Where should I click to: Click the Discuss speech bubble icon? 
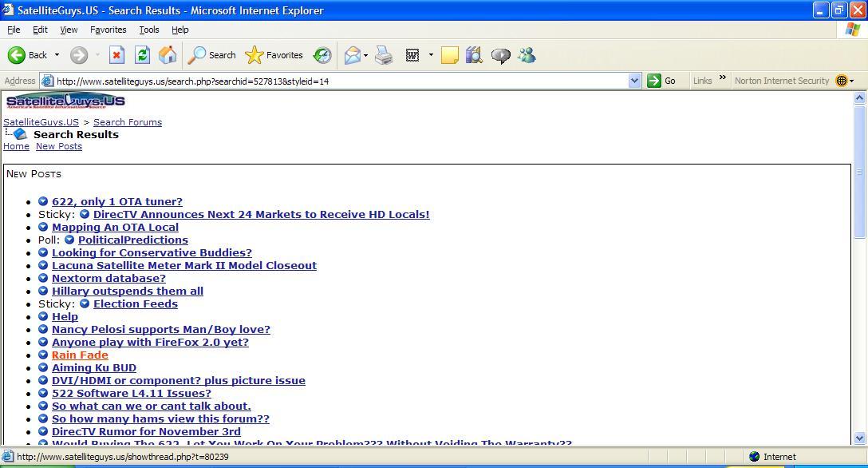pos(501,55)
